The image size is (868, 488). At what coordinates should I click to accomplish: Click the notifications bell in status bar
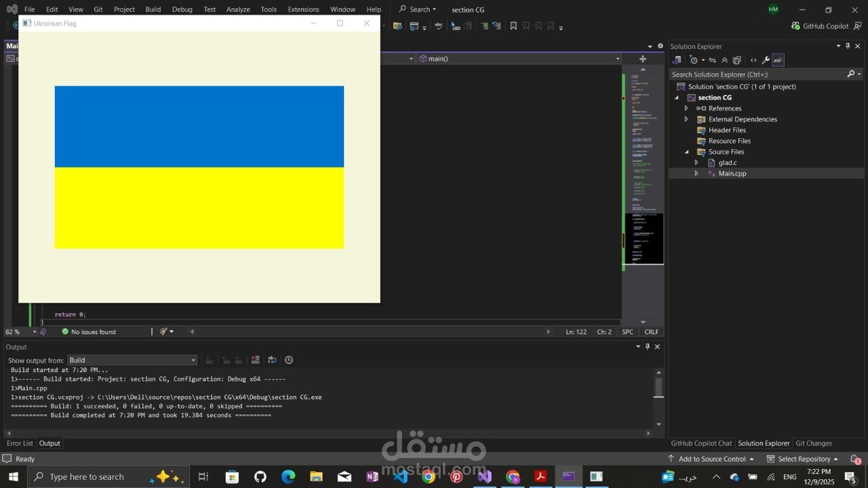856,459
